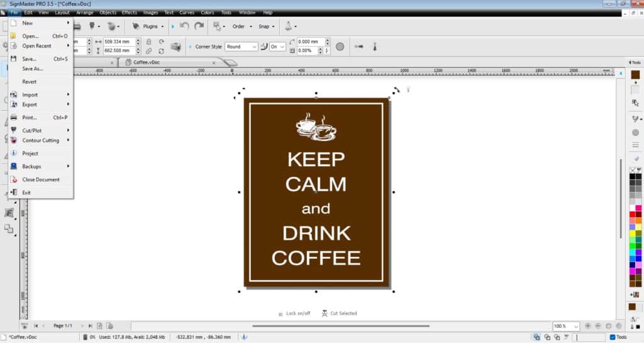Pick the red swatch in color palette

point(633,214)
